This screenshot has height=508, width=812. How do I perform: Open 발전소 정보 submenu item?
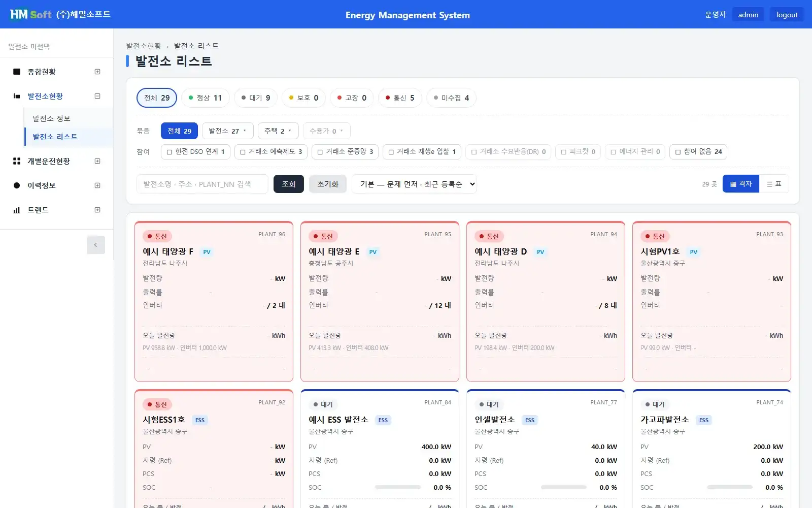tap(69, 118)
